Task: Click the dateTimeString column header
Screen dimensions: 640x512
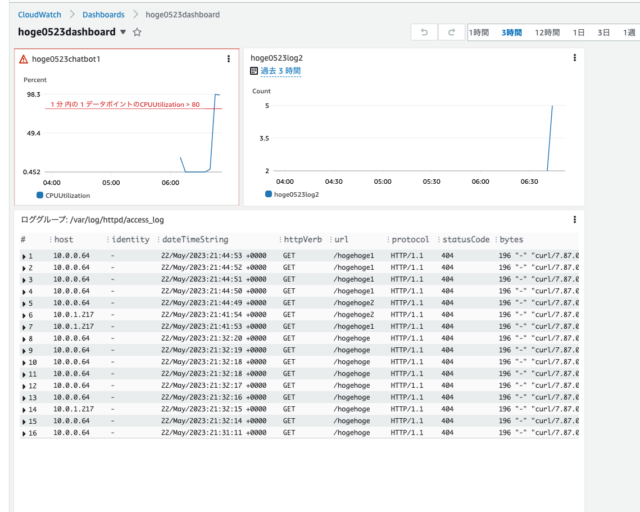Action: (195, 240)
